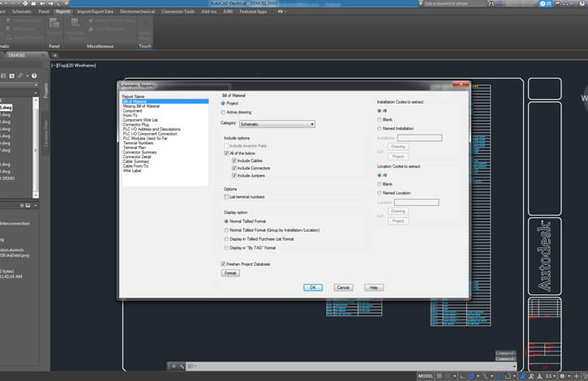
Task: Click the Installation text input field
Action: [x=419, y=138]
